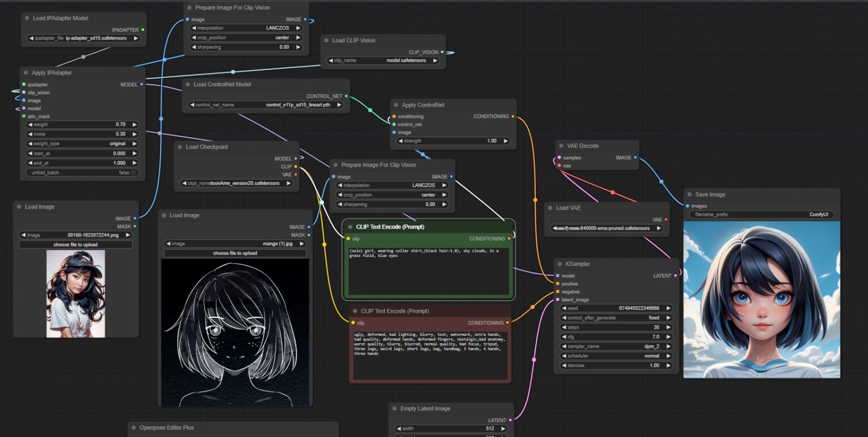Click the Load Checkpoint node's collapse dot
Viewport: 868px width, 437px height.
coord(180,147)
